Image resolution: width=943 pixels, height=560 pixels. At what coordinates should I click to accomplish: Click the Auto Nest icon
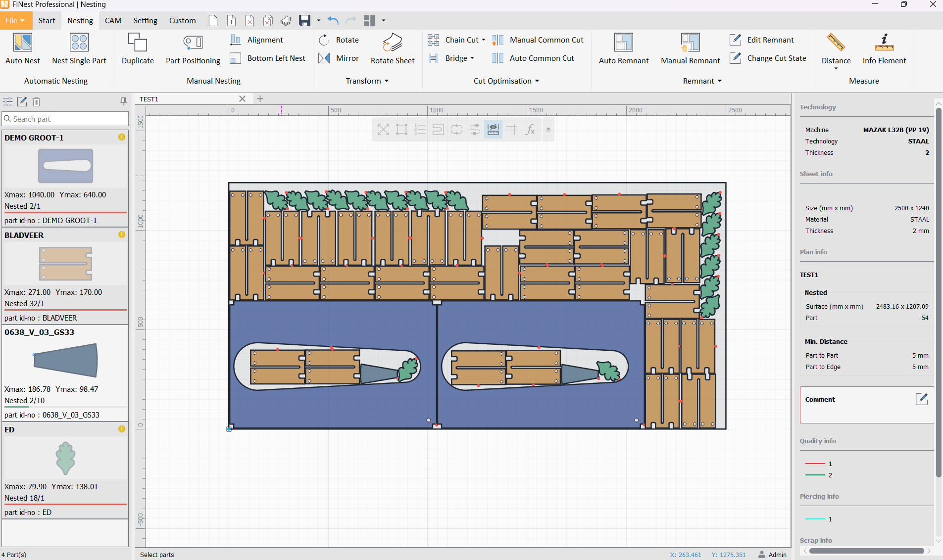click(23, 43)
